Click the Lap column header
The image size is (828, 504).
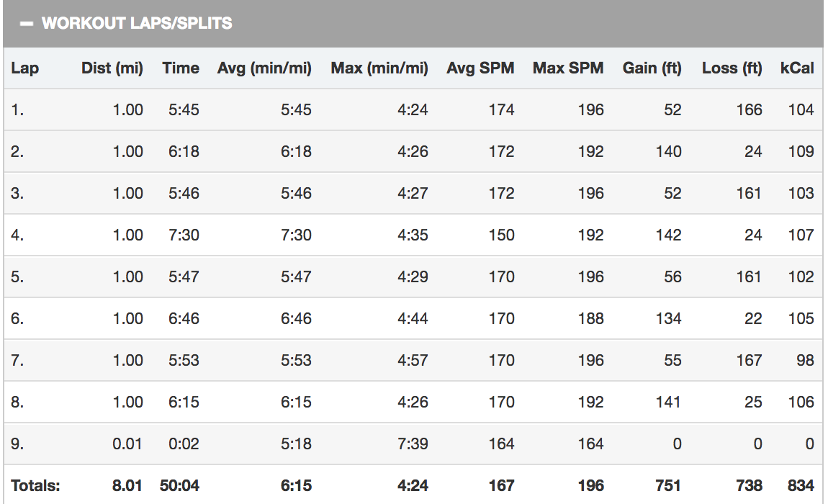(x=24, y=68)
